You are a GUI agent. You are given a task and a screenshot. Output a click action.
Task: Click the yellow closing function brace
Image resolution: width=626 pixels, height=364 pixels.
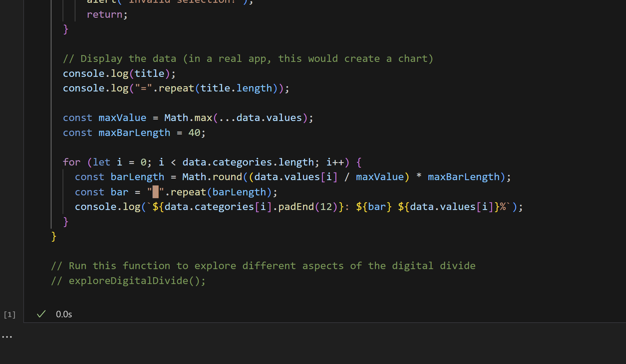tap(54, 236)
